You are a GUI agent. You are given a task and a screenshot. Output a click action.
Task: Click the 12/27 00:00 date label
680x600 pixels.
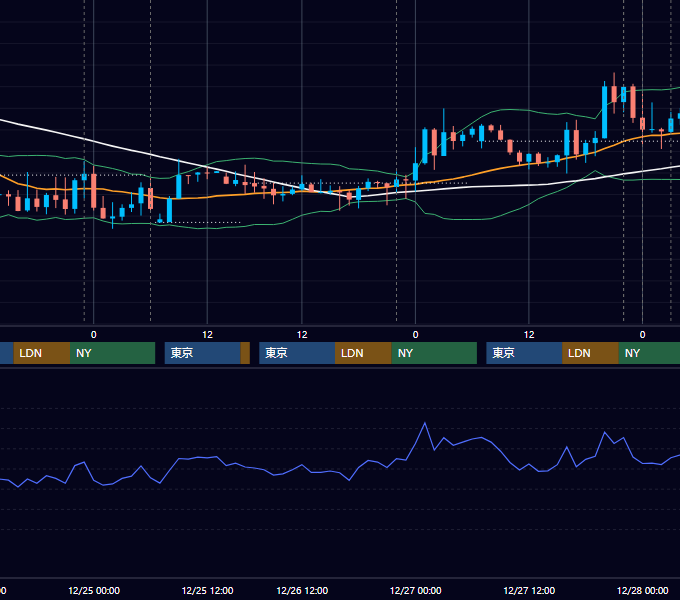(x=415, y=590)
